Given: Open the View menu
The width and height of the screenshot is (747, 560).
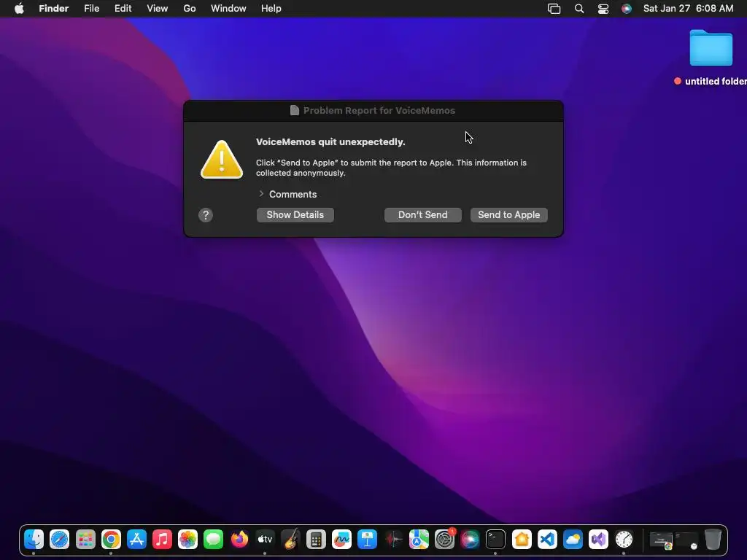Looking at the screenshot, I should point(158,9).
